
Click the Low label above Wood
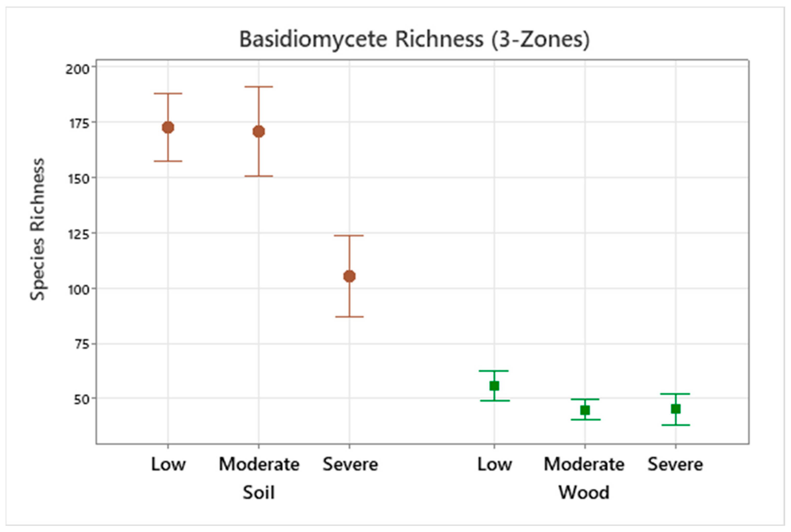click(x=494, y=464)
